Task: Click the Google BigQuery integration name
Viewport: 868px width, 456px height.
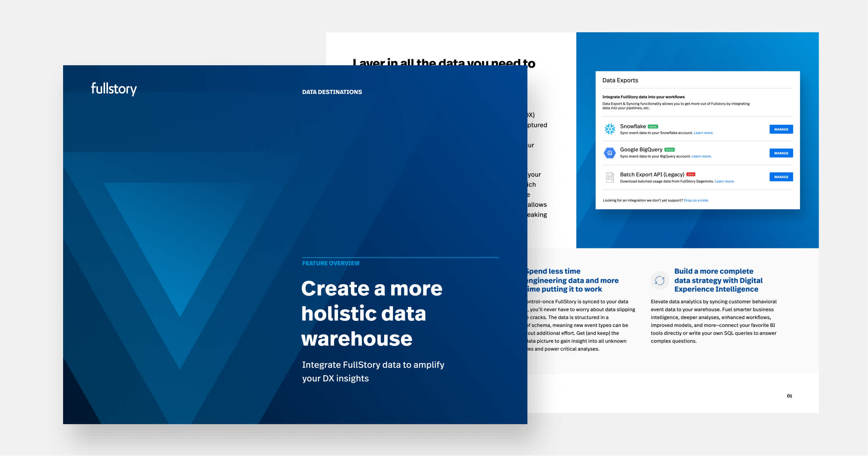Action: point(641,149)
